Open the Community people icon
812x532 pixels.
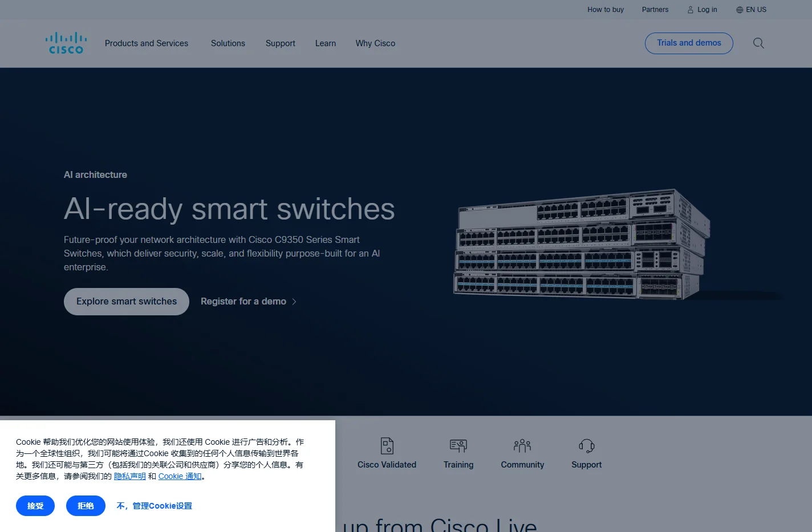click(522, 445)
